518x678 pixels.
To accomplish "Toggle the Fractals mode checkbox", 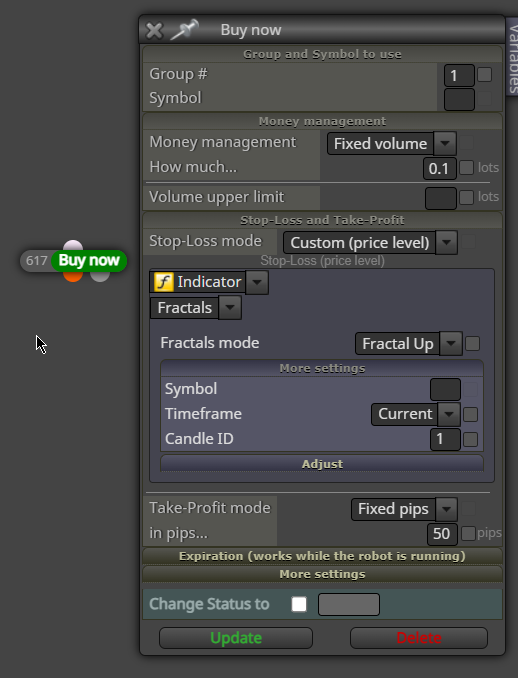I will click(x=472, y=344).
